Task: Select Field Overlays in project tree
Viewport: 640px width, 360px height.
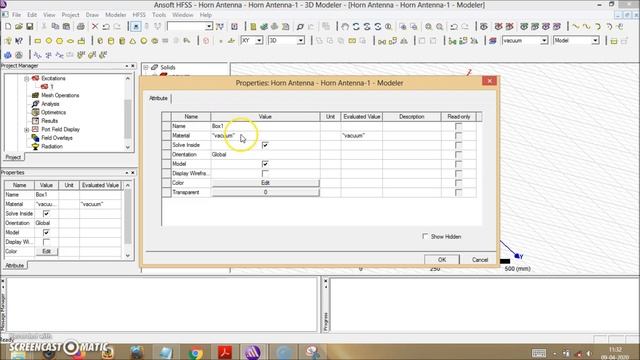Action: (x=57, y=138)
